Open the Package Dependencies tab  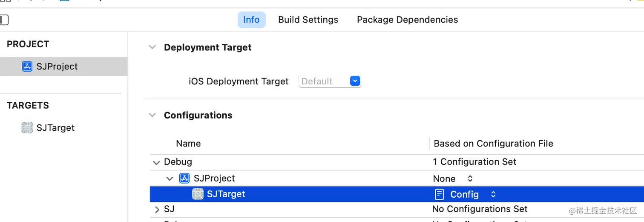click(407, 20)
